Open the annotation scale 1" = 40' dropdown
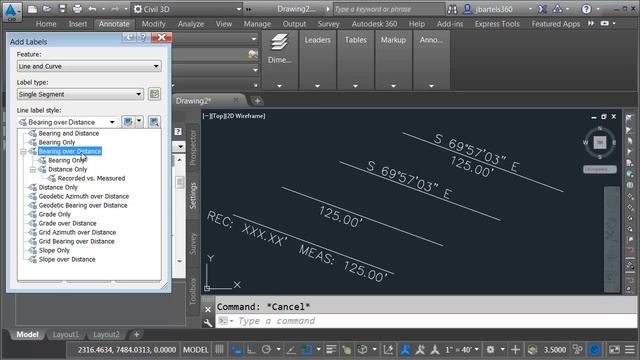Viewport: 640px width, 360px height. point(462,350)
